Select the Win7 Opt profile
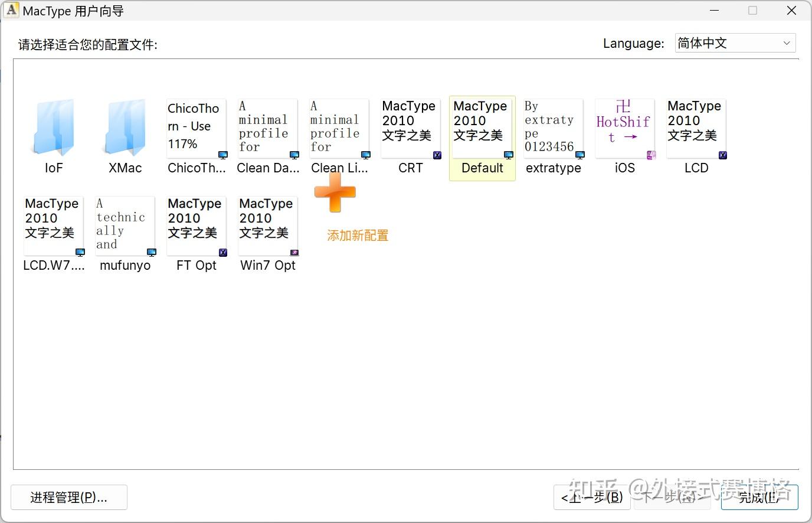Viewport: 812px width, 523px height. (x=267, y=225)
